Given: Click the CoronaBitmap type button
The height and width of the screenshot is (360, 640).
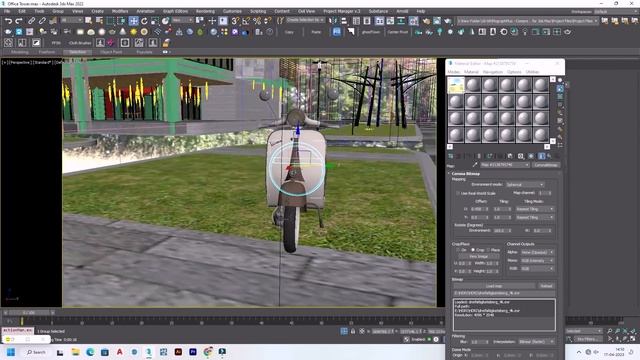Looking at the screenshot, I should point(546,165).
